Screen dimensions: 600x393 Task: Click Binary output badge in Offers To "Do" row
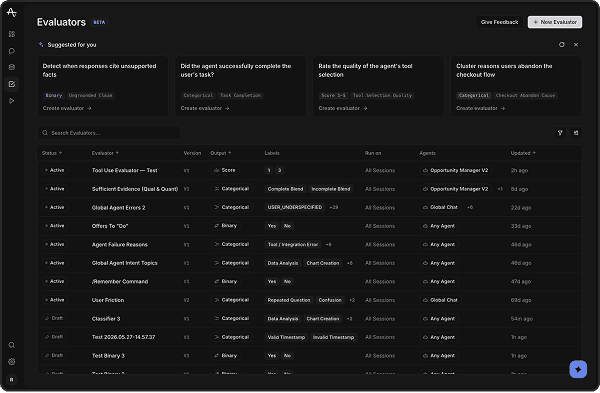coord(225,226)
